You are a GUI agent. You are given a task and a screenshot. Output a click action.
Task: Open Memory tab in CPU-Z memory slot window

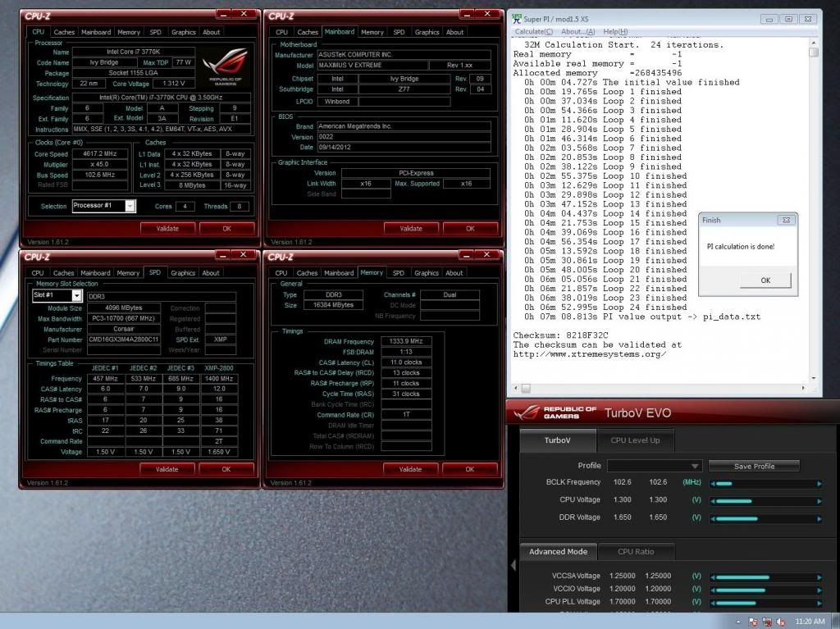coord(128,273)
